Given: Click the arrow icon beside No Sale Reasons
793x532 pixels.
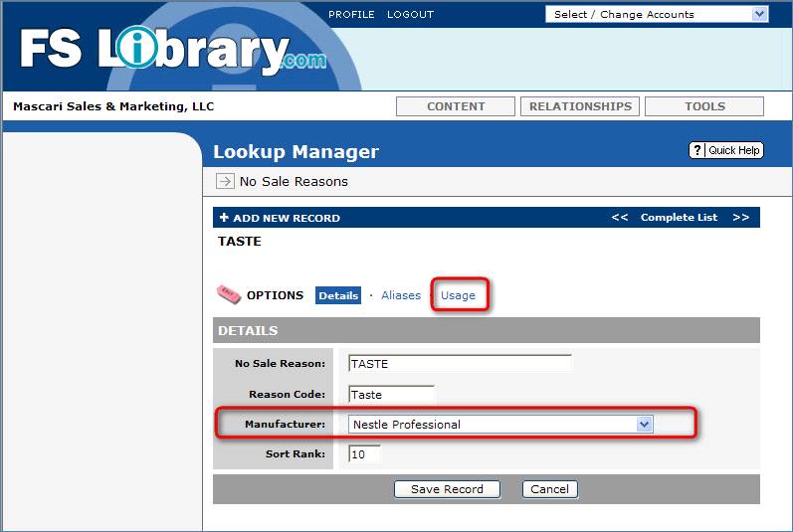Looking at the screenshot, I should click(x=225, y=181).
